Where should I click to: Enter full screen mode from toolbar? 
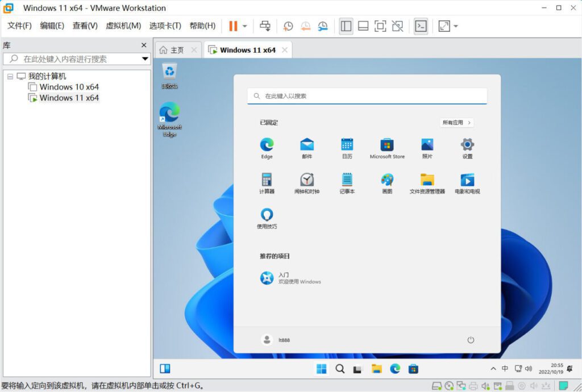point(380,26)
